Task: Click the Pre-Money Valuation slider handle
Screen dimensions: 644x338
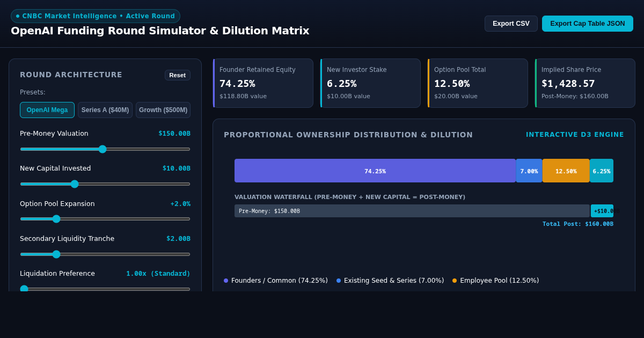Action: 103,149
